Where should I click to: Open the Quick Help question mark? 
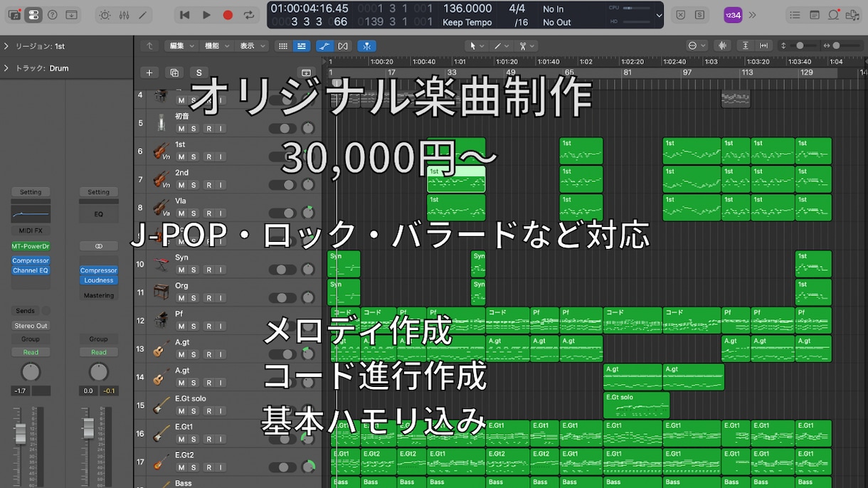(52, 15)
